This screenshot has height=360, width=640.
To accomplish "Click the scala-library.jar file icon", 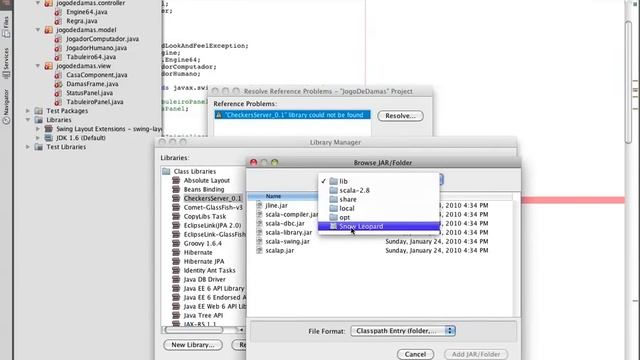I will (x=259, y=232).
